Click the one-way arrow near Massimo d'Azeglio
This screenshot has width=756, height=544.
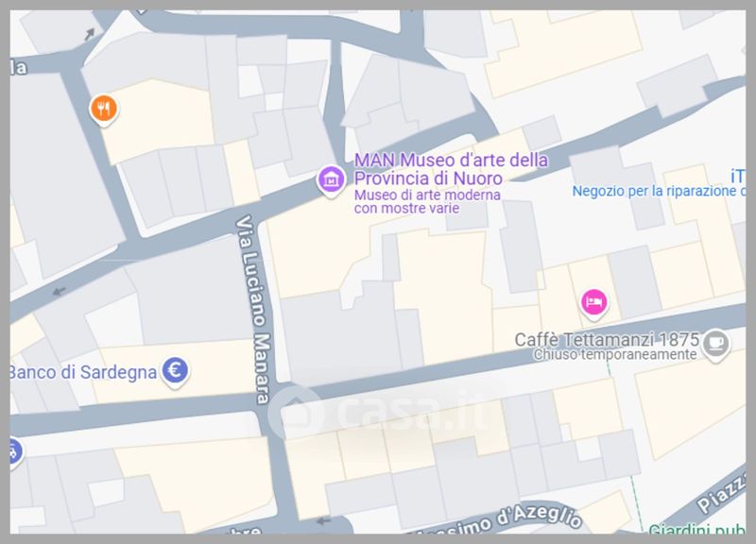pyautogui.click(x=323, y=518)
